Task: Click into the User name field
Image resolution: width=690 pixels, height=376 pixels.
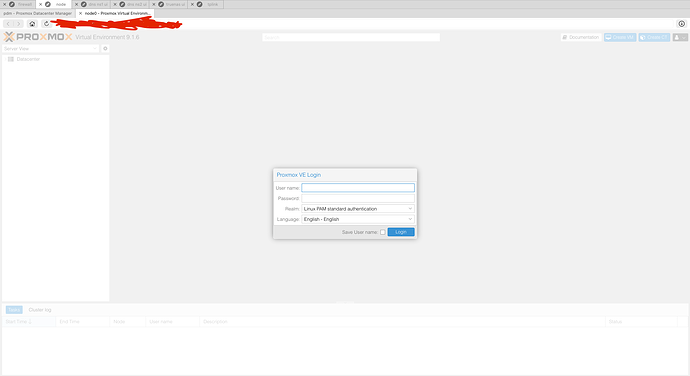Action: pyautogui.click(x=358, y=188)
